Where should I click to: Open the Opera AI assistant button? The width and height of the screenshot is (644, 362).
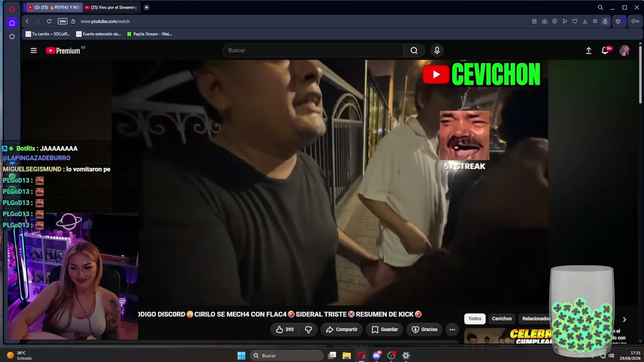[x=635, y=21]
